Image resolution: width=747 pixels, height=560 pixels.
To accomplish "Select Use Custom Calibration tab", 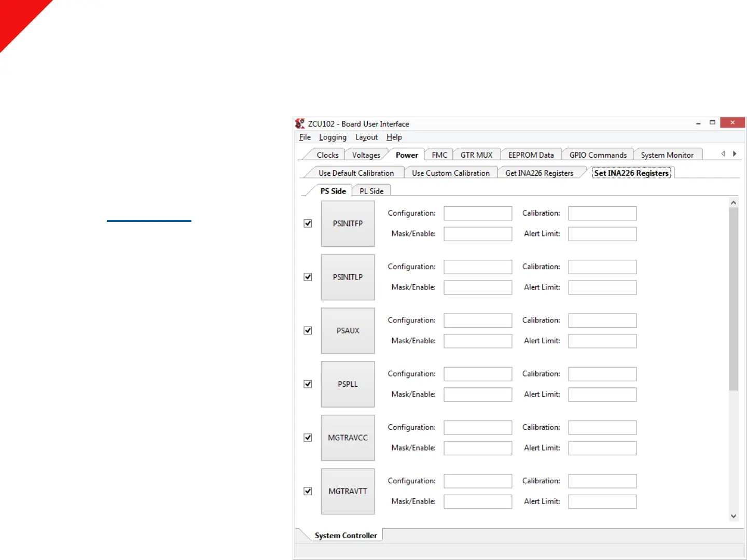I will (x=451, y=173).
